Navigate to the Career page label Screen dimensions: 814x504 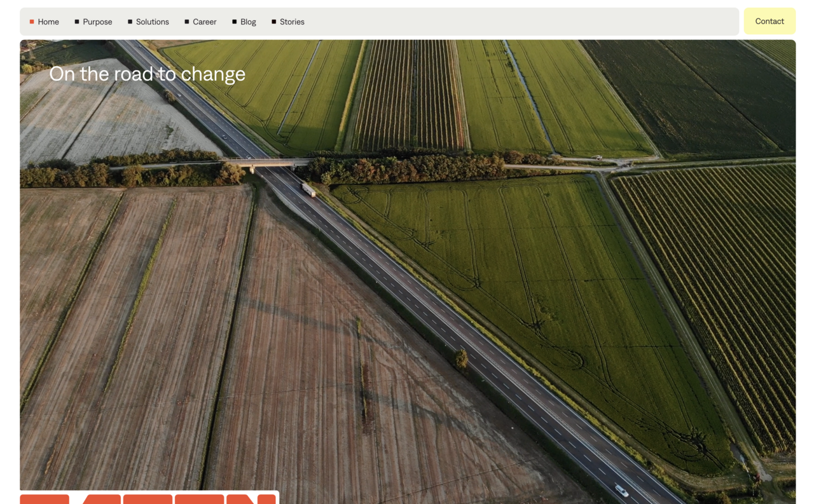205,22
